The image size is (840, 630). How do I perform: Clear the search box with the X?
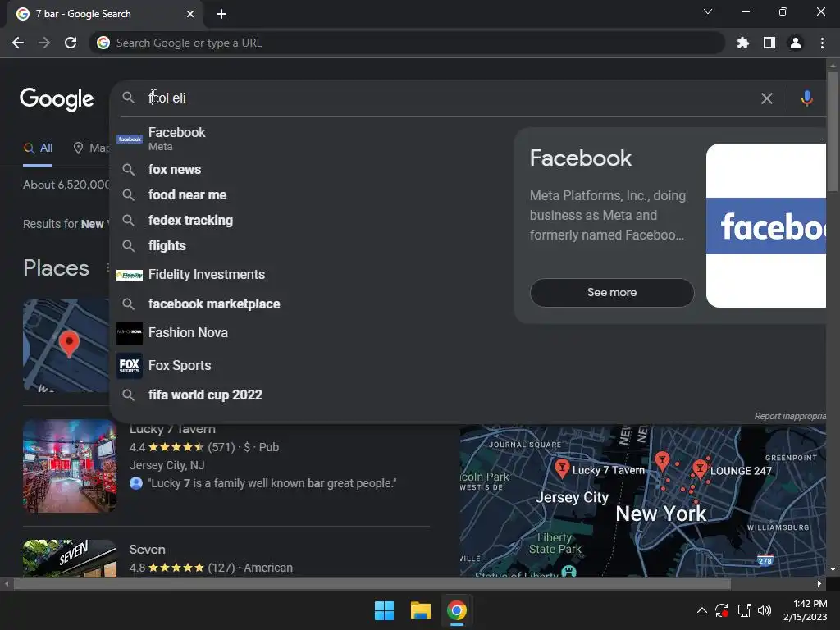[x=767, y=98]
